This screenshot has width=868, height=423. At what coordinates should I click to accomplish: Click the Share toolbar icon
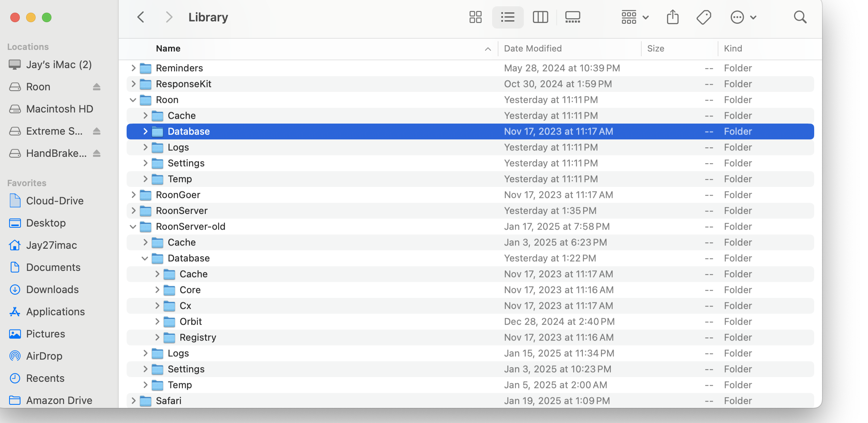click(673, 17)
